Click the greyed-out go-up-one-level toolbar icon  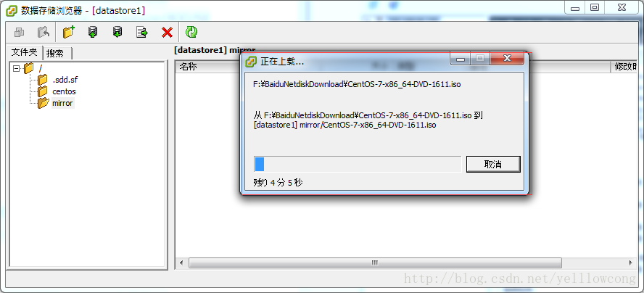[44, 32]
